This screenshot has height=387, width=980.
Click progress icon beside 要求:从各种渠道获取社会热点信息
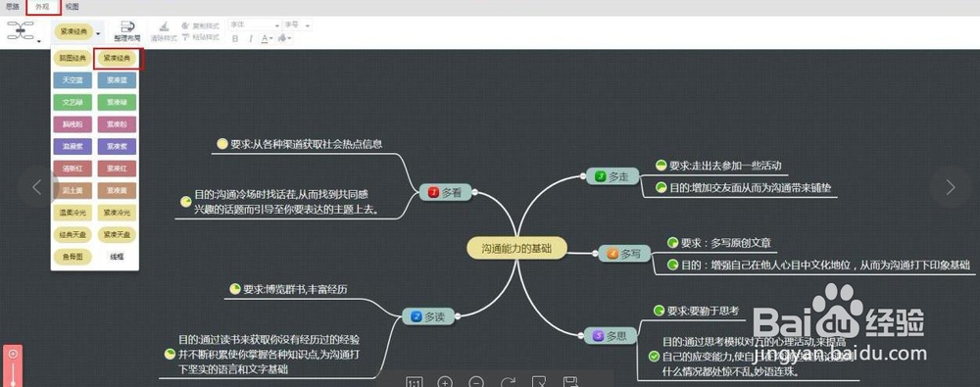coord(221,144)
